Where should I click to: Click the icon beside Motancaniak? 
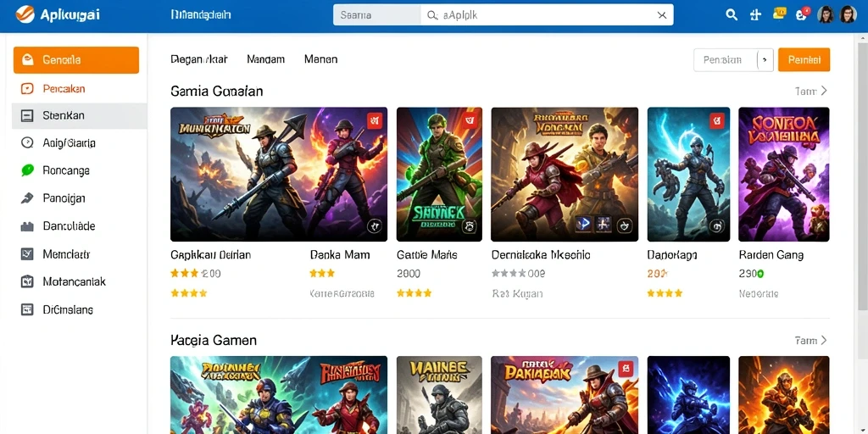point(26,281)
